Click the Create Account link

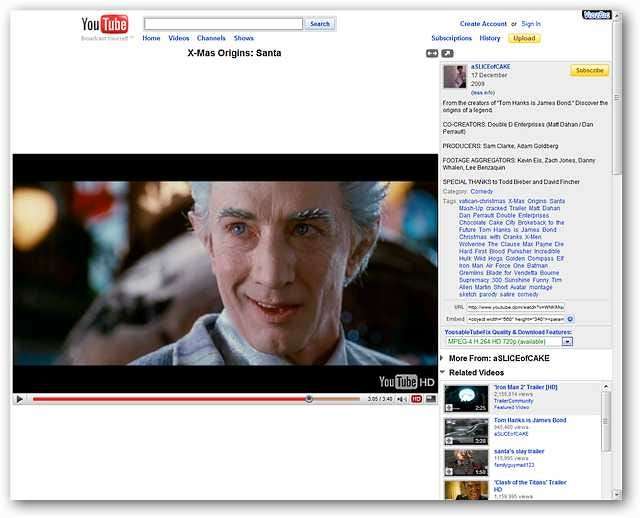pos(483,24)
